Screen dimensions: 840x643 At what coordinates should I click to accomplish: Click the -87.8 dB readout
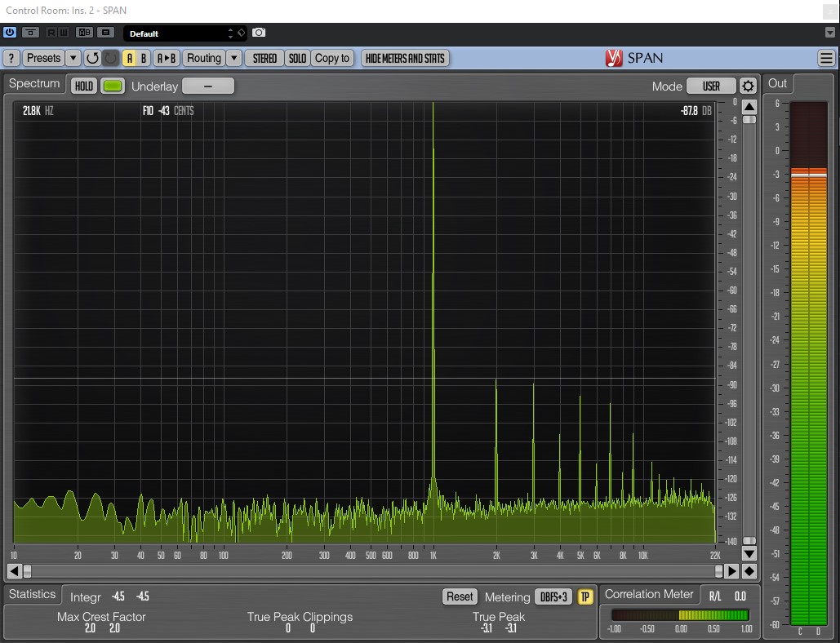tap(696, 111)
